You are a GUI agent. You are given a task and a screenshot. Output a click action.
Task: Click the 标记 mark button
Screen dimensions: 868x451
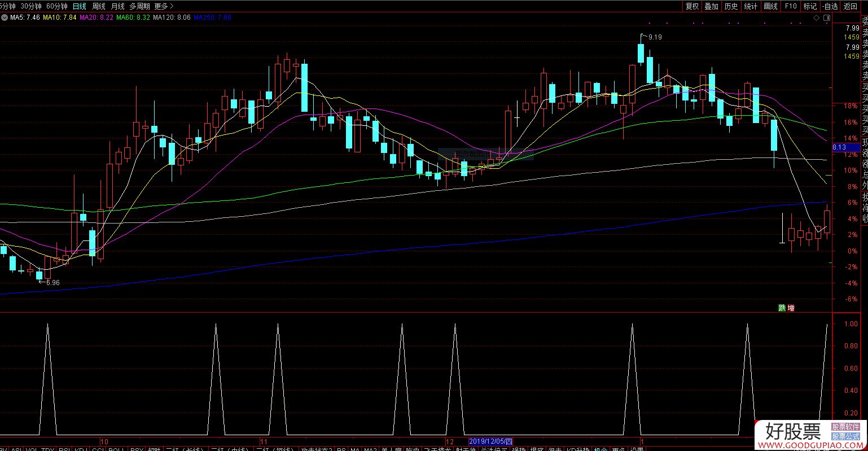pyautogui.click(x=810, y=6)
